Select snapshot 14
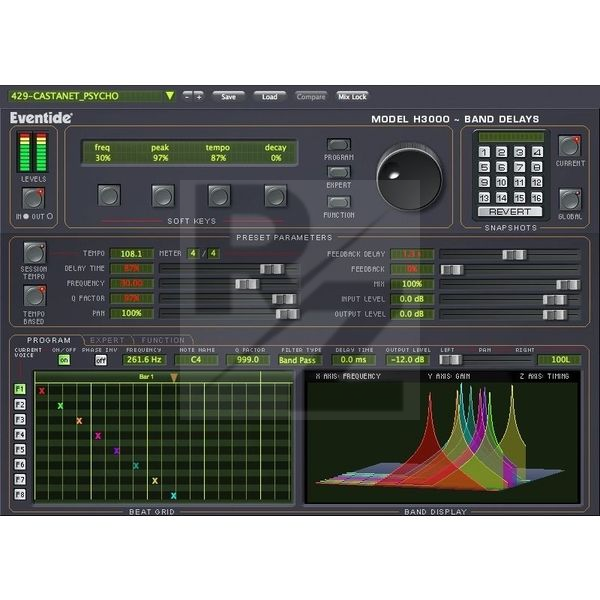 point(501,197)
